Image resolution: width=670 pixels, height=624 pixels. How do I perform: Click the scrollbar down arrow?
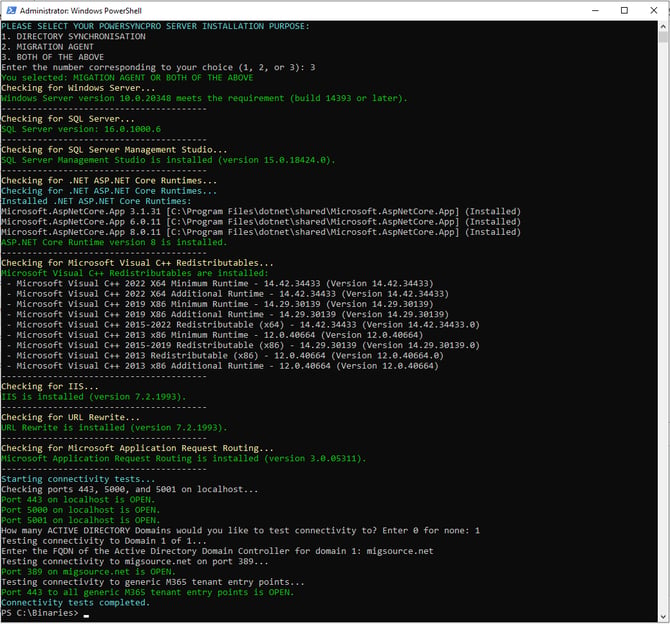point(663,617)
